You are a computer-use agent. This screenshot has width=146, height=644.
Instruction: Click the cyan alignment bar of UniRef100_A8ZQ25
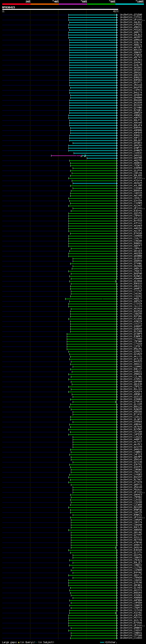95,183
